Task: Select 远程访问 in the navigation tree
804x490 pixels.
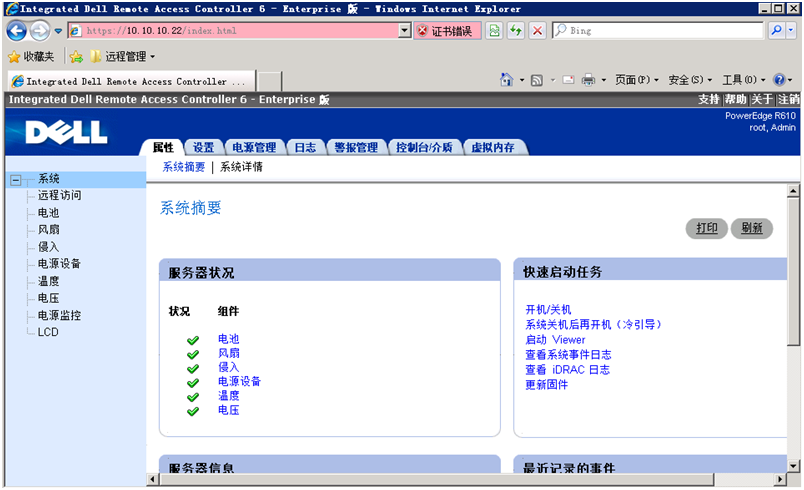Action: tap(59, 195)
